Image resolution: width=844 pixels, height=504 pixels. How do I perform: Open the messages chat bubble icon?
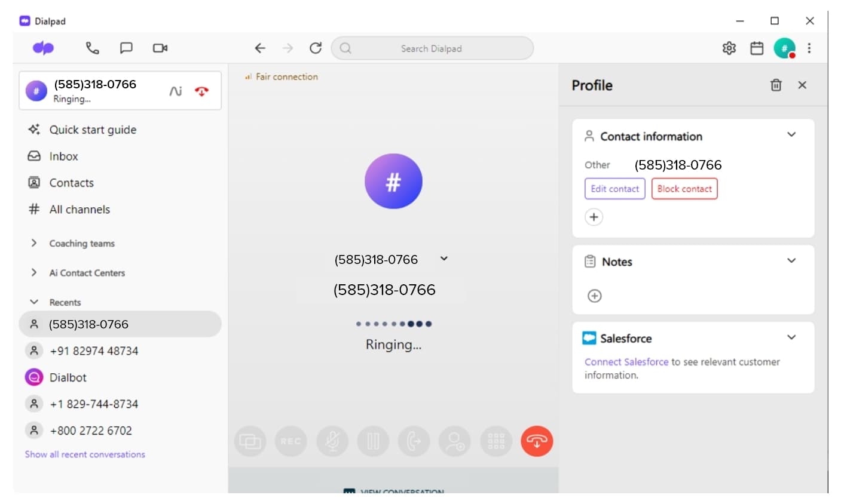click(126, 48)
